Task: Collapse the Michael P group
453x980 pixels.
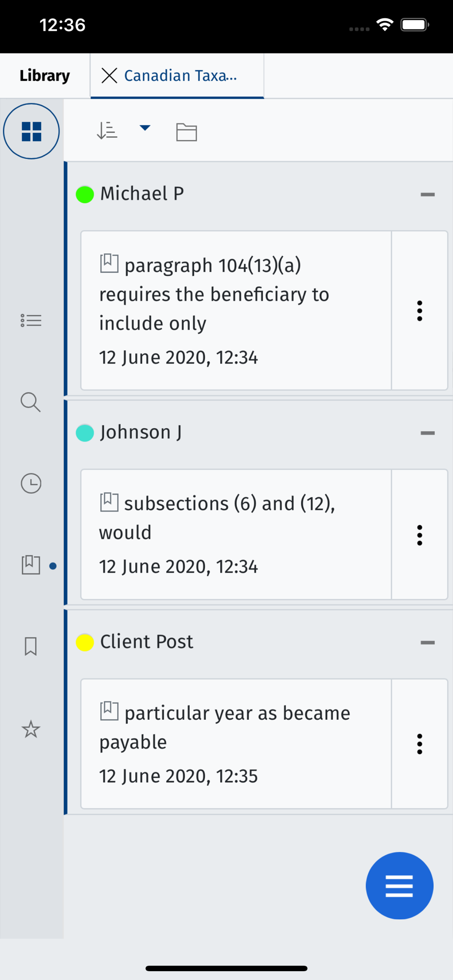Action: tap(428, 195)
